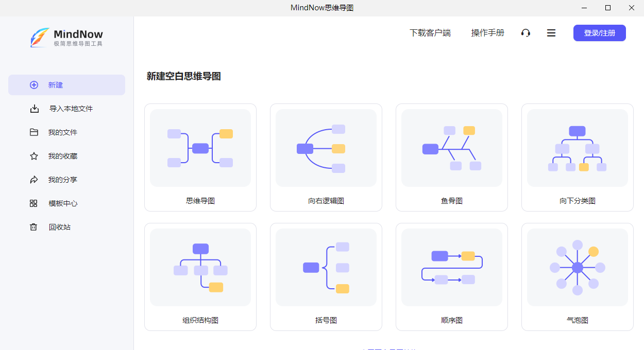Viewport: 644px width, 350px height.
Task: Click the 登录/注册 button
Action: click(x=599, y=32)
